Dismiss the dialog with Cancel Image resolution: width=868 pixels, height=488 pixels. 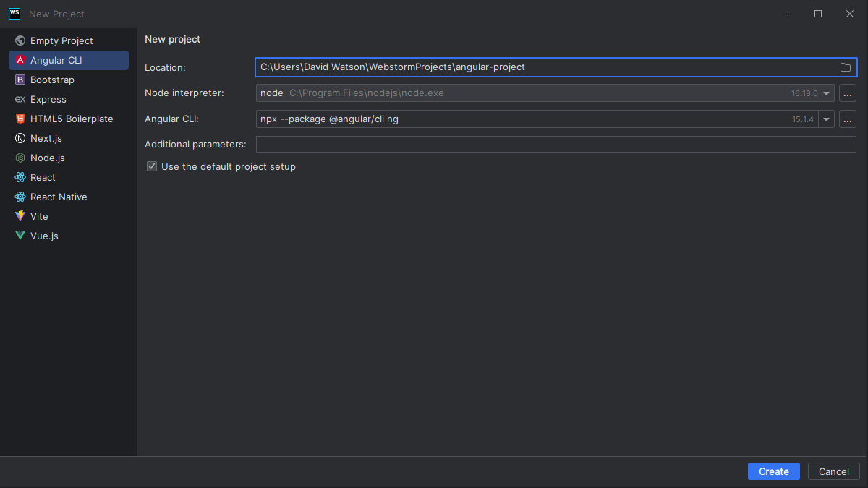tap(833, 471)
